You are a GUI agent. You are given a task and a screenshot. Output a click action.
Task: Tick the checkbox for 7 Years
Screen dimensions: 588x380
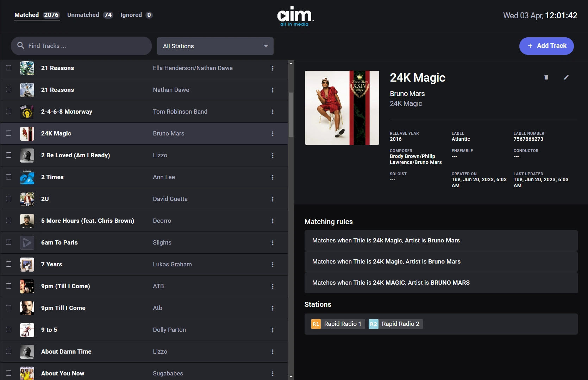tap(9, 264)
